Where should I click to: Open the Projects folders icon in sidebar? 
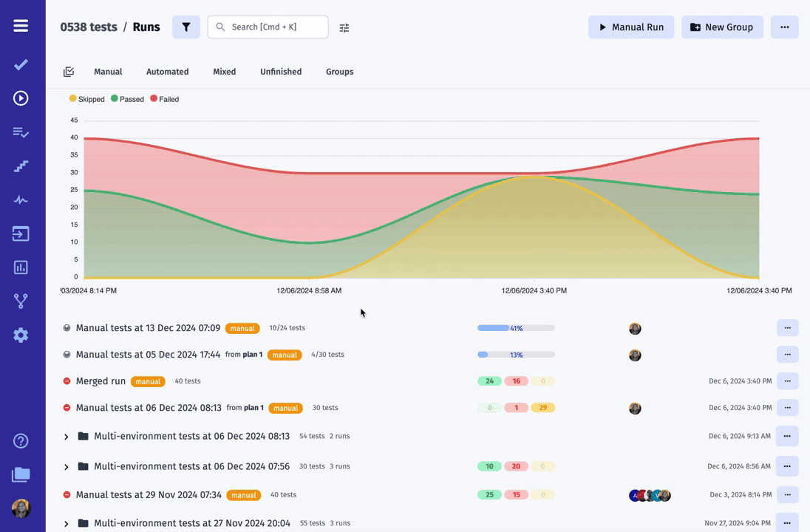click(x=21, y=474)
